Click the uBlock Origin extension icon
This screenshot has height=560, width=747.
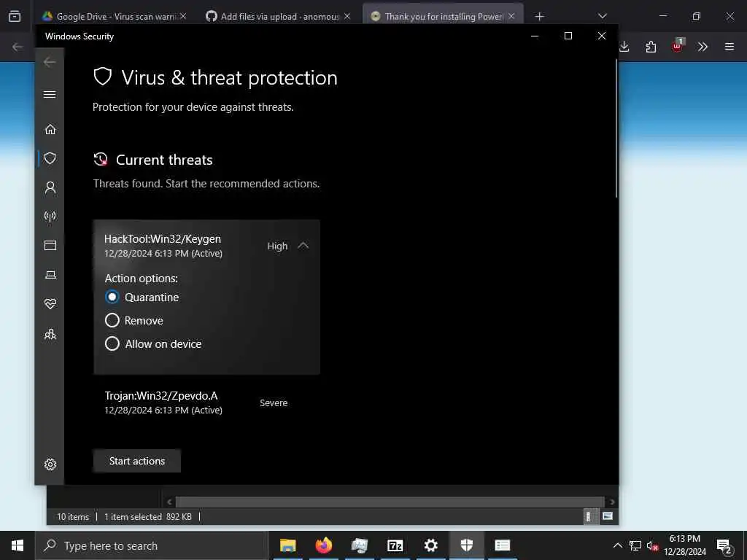point(678,46)
